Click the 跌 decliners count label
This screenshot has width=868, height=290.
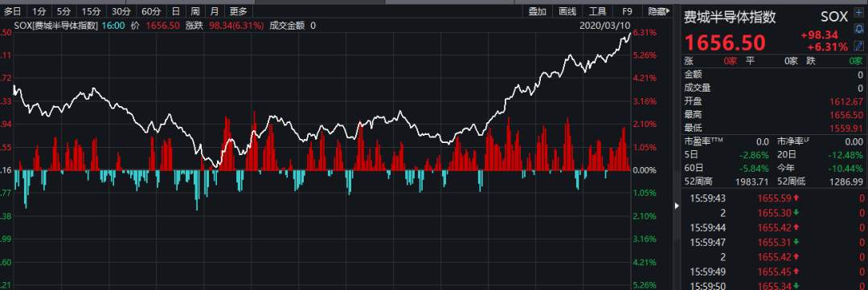click(x=811, y=61)
